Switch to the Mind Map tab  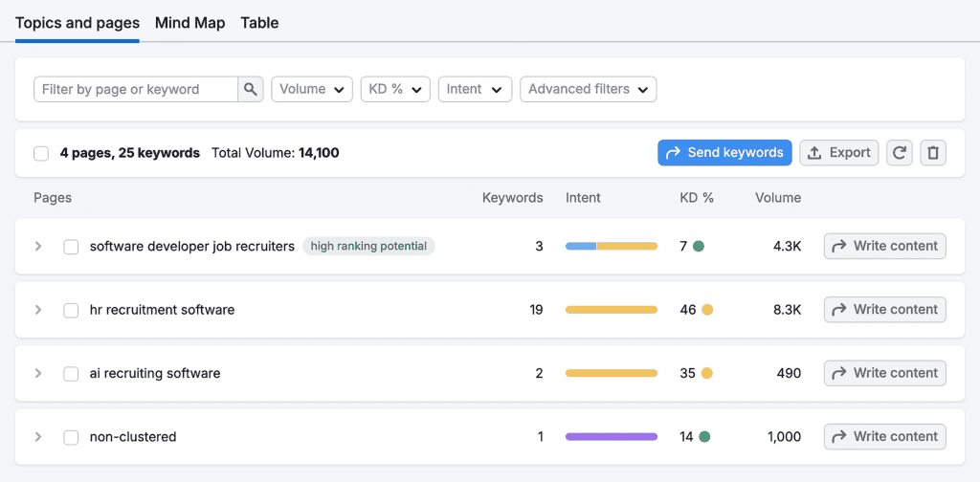(189, 23)
